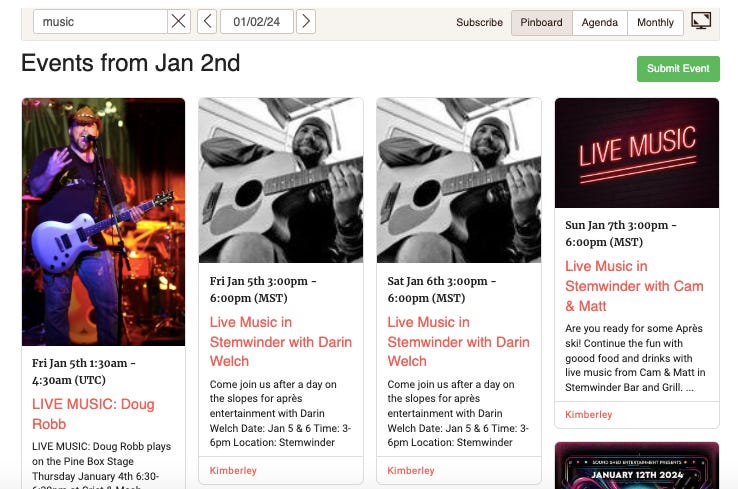
Task: Go to previous date with left arrow
Action: (207, 22)
